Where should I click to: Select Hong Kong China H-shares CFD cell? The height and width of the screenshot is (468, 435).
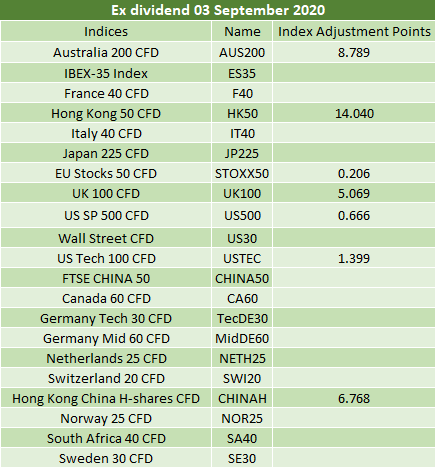point(106,398)
